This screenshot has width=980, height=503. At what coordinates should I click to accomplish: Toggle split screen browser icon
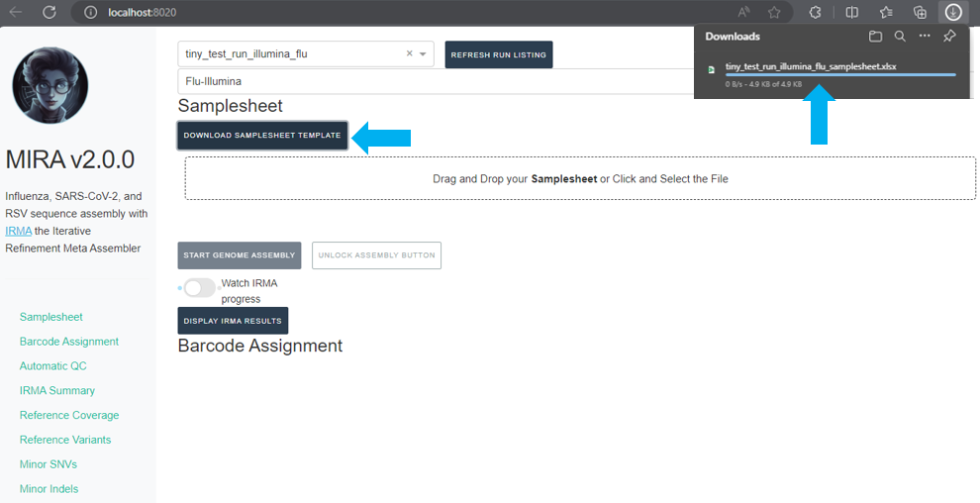852,12
